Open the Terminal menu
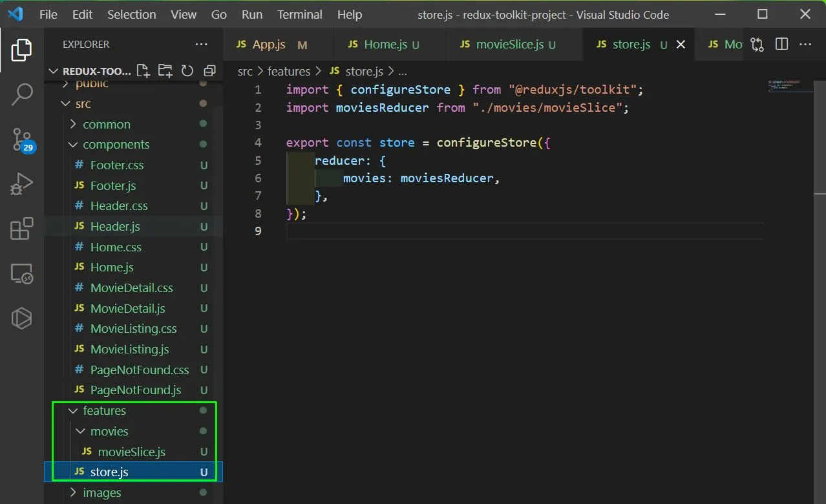The image size is (826, 504). (300, 14)
